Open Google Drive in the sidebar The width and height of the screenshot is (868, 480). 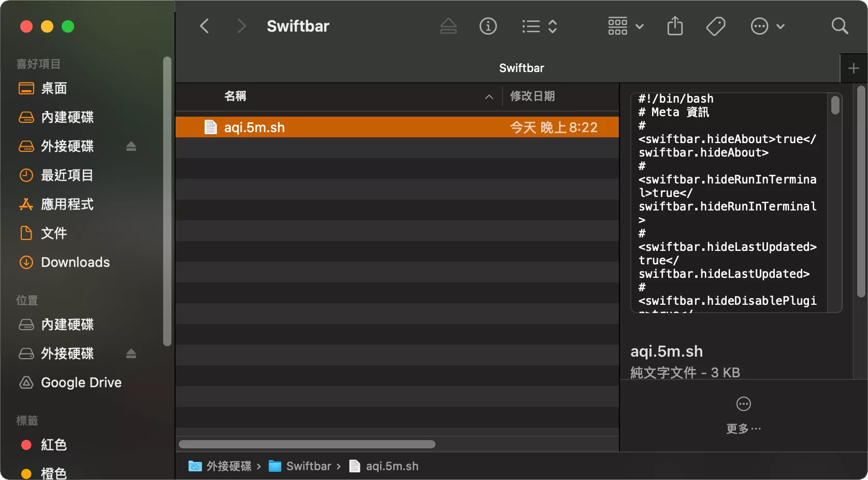(81, 383)
